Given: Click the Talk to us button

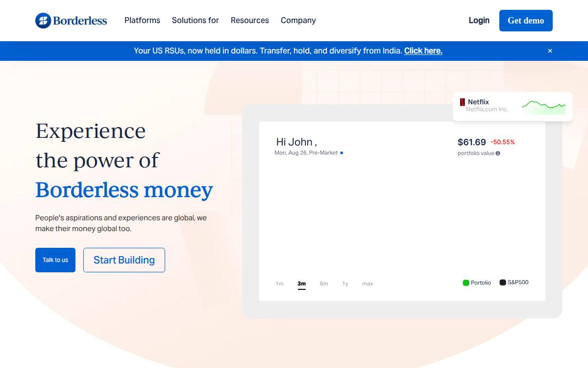Looking at the screenshot, I should (x=55, y=260).
